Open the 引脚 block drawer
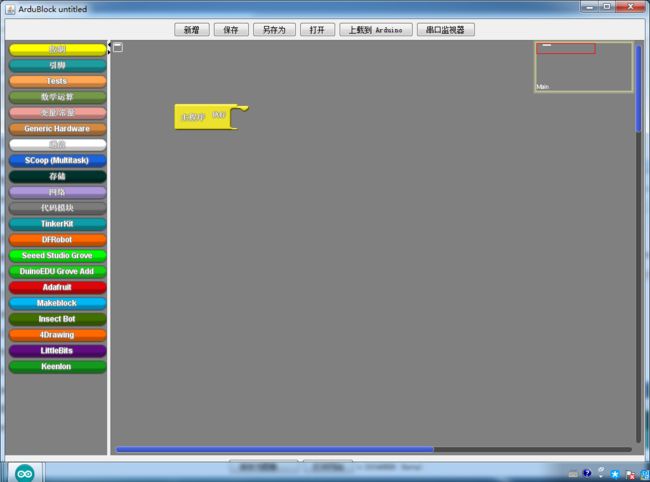The image size is (650, 482). click(58, 65)
